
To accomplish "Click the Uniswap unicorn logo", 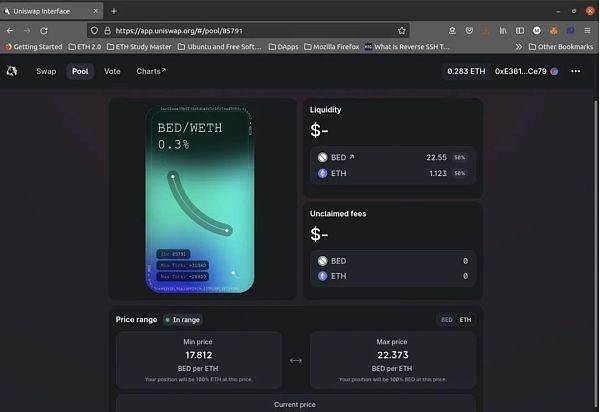I will coord(11,71).
